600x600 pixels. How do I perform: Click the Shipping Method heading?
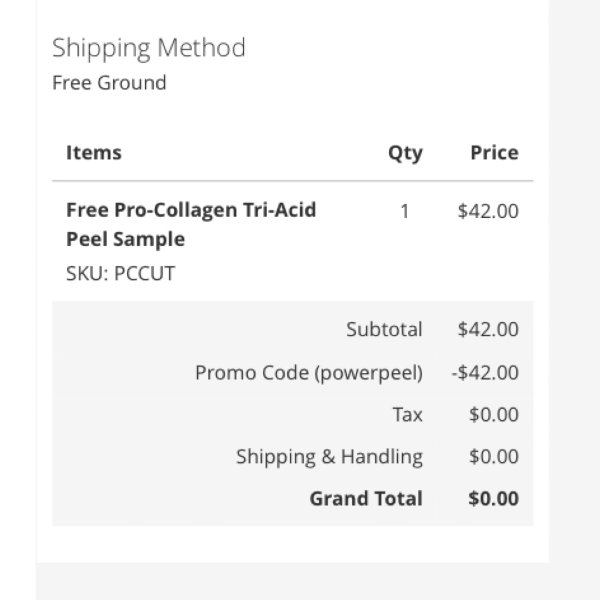pos(148,49)
